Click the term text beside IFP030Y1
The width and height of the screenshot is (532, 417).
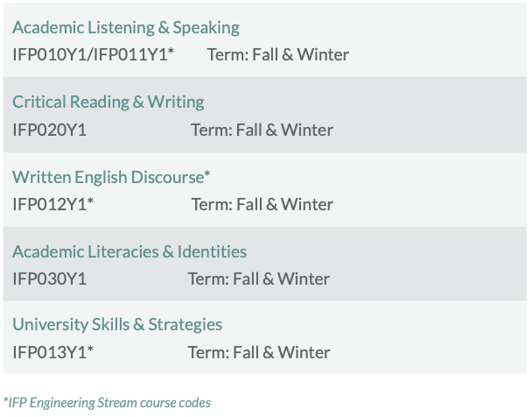point(259,279)
